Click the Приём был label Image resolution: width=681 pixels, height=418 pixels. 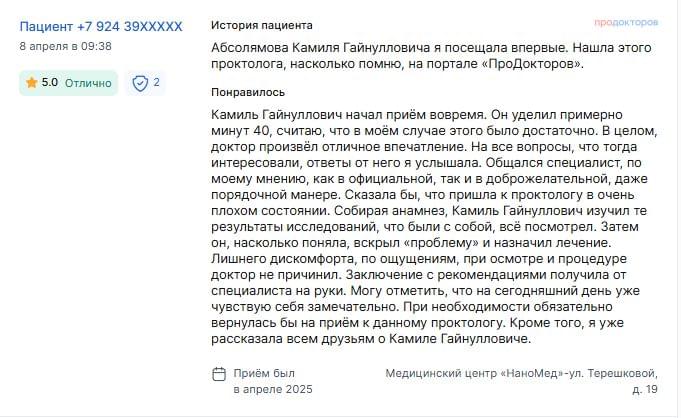click(264, 373)
